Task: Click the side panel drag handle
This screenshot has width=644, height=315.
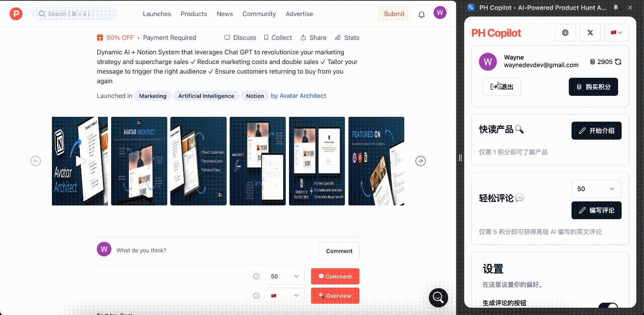Action: click(460, 157)
